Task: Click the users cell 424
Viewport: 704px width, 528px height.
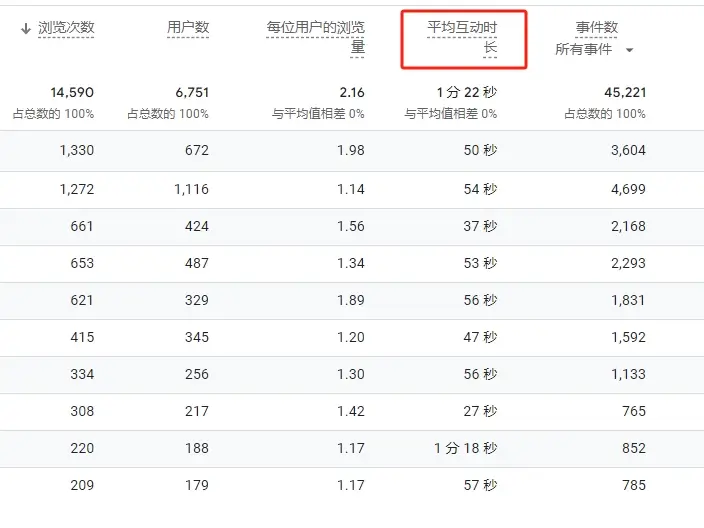Action: 197,226
